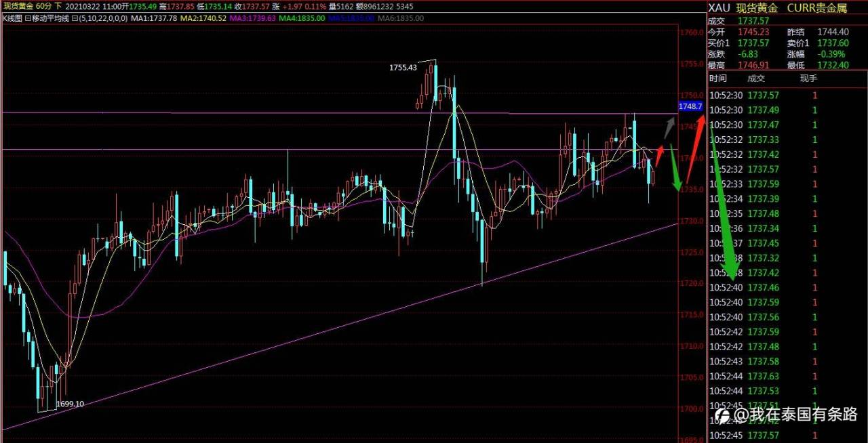Select the ascending magenta trendline
Screen dimensions: 868x443
[339, 326]
